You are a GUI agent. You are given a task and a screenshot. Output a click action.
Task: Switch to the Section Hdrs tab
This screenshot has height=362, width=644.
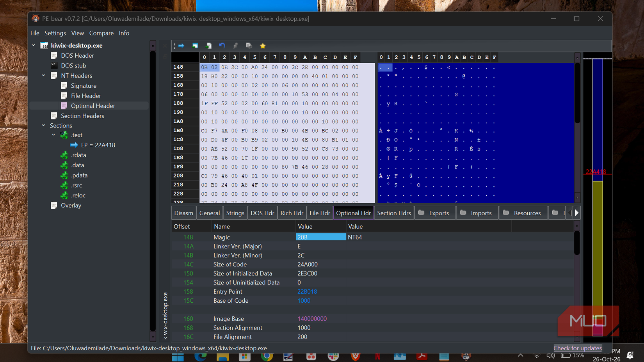click(394, 213)
